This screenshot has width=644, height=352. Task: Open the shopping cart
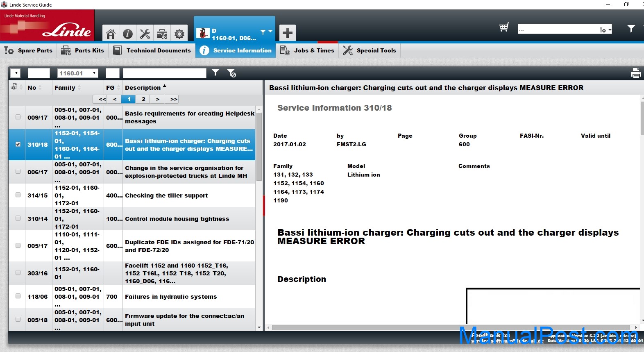point(504,27)
